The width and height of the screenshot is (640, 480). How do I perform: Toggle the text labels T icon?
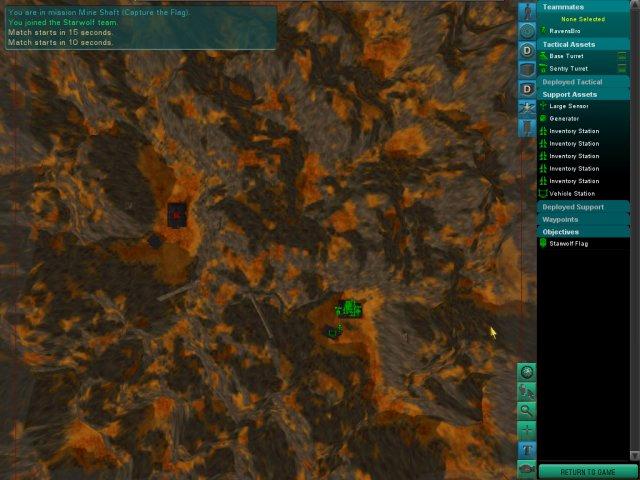click(527, 449)
